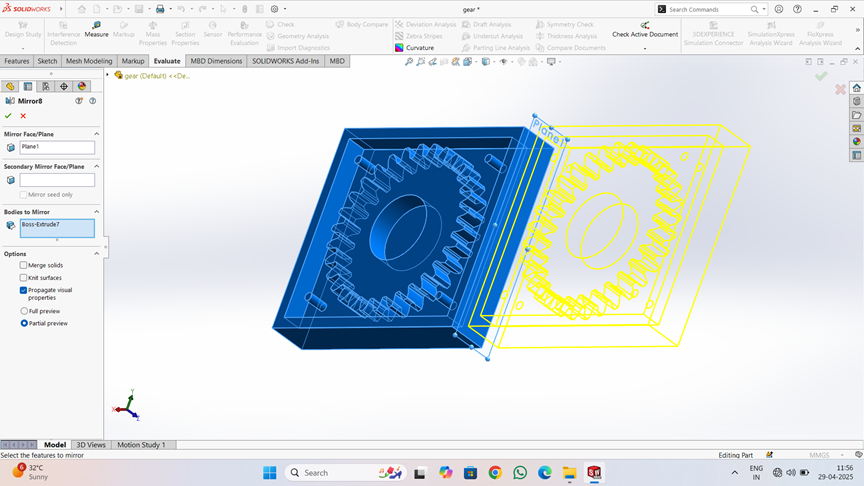Open Motion Study 1 tab
Image resolution: width=864 pixels, height=486 pixels.
[141, 445]
